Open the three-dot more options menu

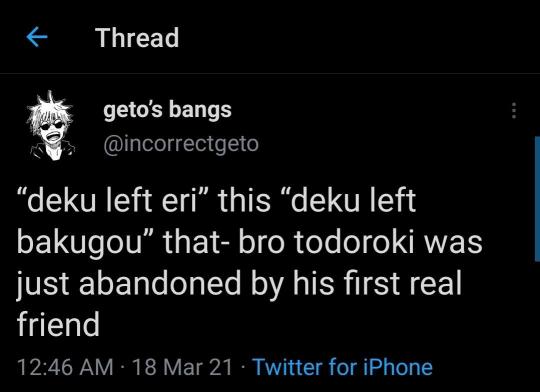coord(514,111)
